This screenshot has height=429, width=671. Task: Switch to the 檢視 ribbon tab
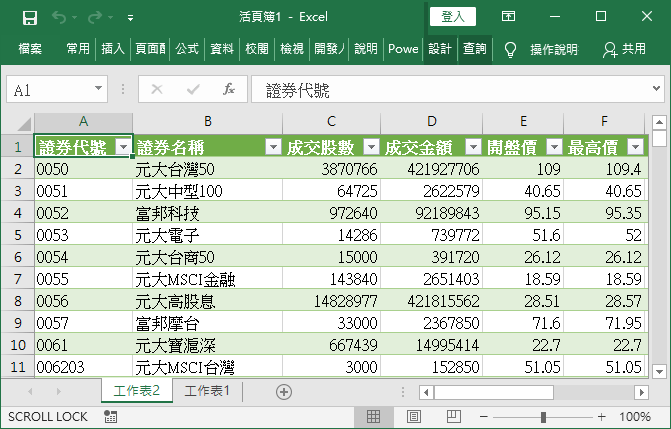pyautogui.click(x=291, y=48)
